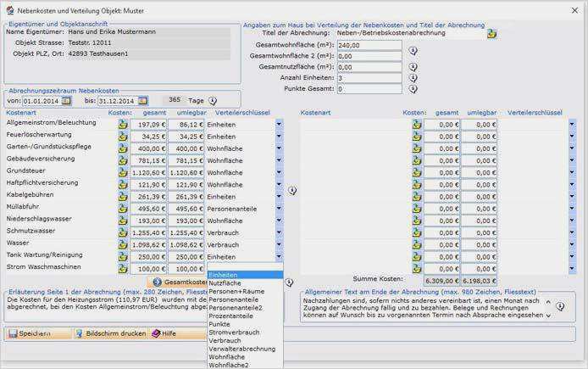Select Einheiten in the dropdown list
The width and height of the screenshot is (588, 369).
pos(245,275)
